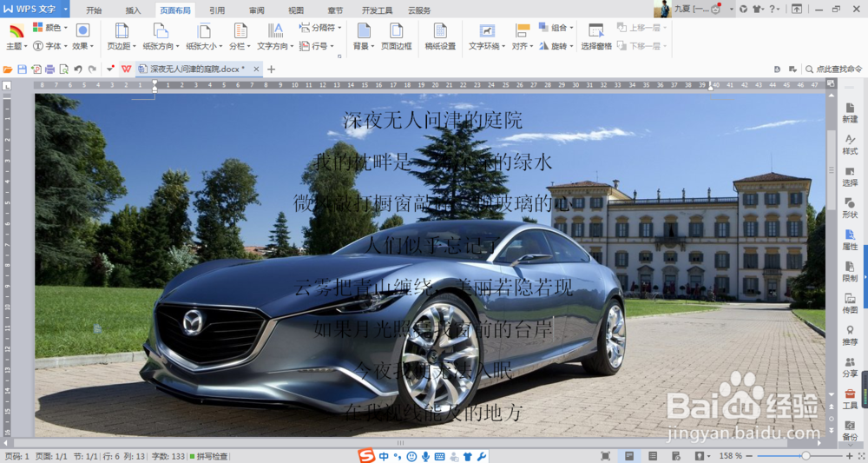Click the 对齐 align icon

(x=522, y=30)
